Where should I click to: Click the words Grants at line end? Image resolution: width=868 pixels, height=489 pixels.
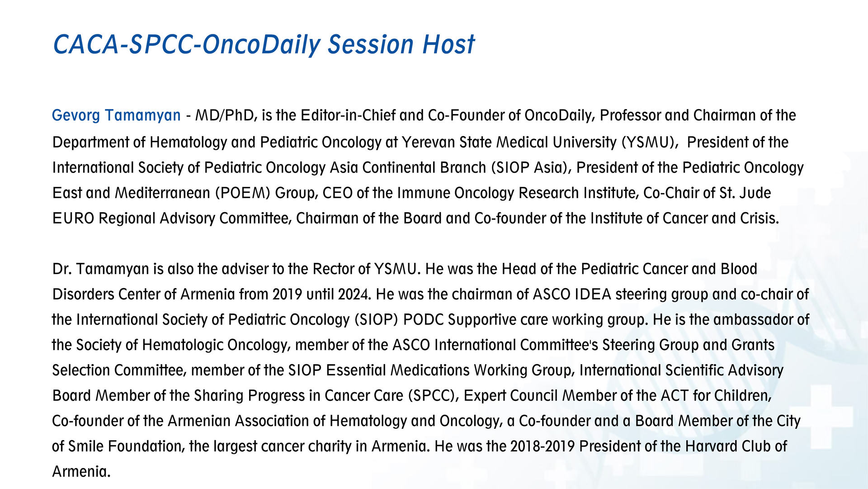[752, 345]
